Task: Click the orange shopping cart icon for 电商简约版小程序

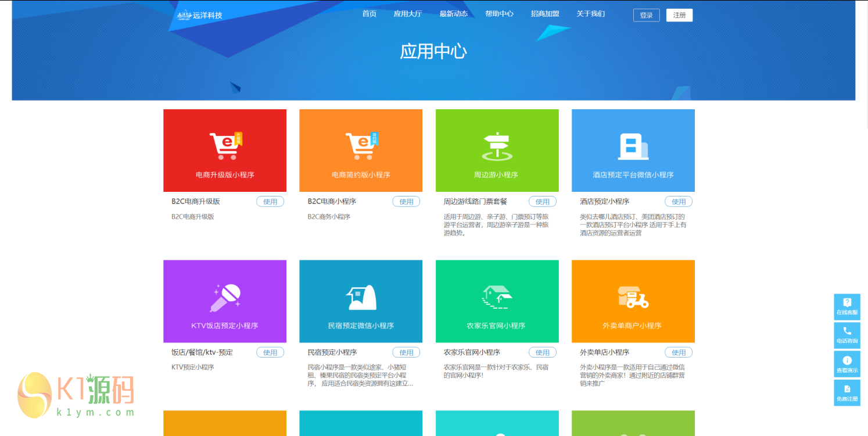Action: pos(361,146)
